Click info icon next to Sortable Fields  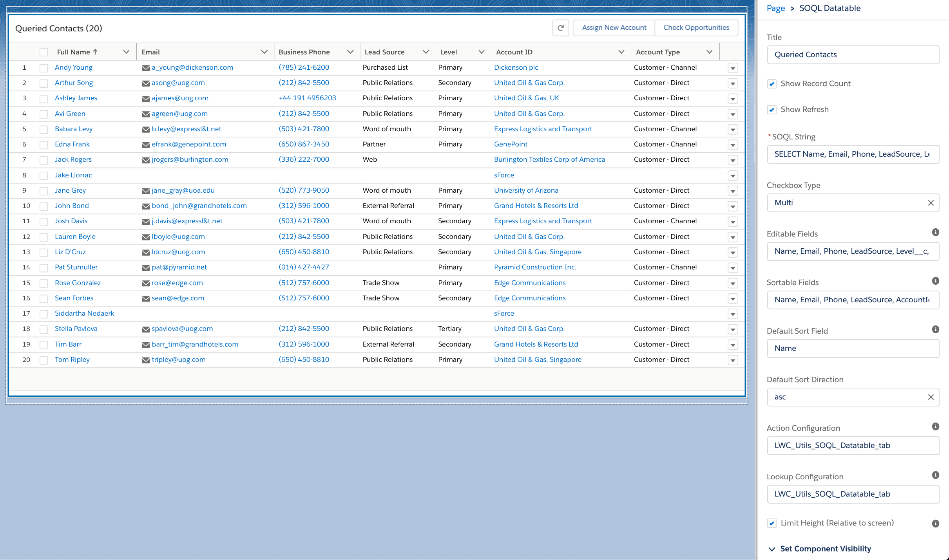(x=935, y=281)
